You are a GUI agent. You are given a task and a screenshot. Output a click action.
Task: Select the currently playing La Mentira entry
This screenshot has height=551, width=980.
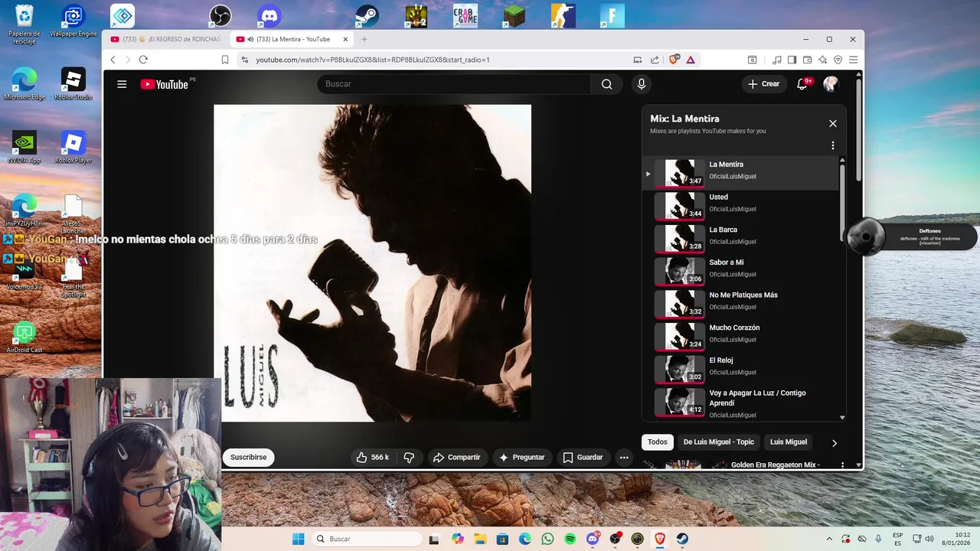point(741,172)
